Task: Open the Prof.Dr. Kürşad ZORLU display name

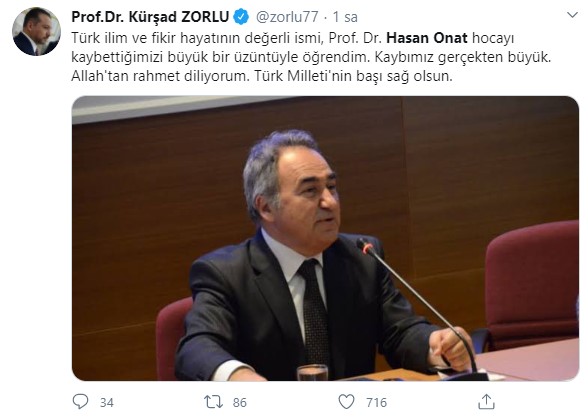Action: [x=150, y=17]
